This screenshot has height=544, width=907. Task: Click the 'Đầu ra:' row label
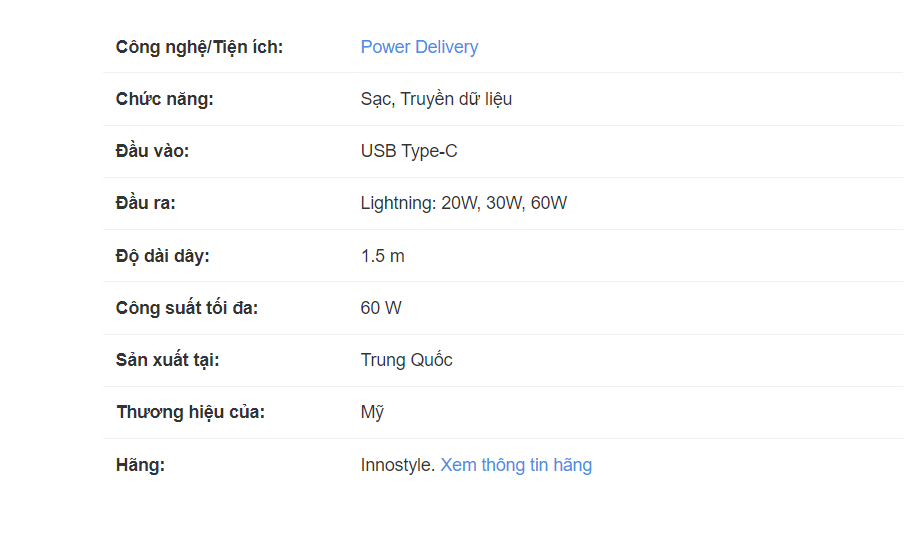click(146, 203)
